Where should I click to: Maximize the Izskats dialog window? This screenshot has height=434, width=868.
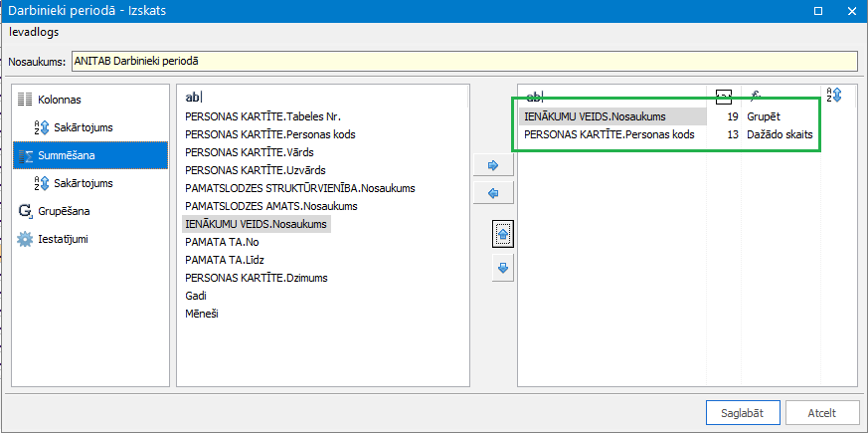(x=817, y=11)
